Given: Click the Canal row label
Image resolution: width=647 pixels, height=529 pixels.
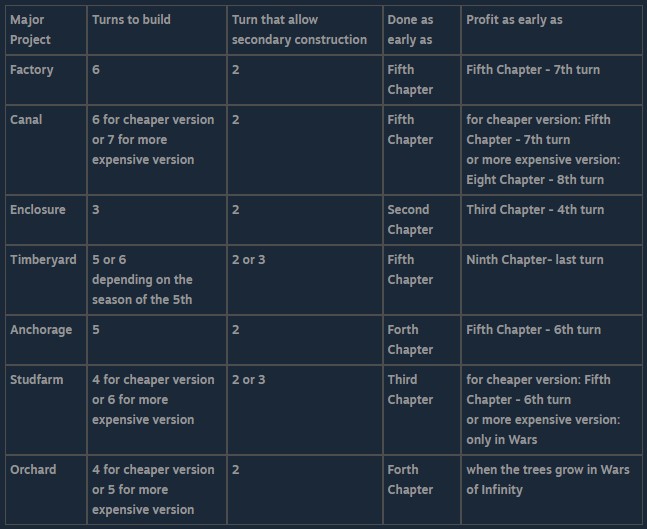Looking at the screenshot, I should coord(27,120).
